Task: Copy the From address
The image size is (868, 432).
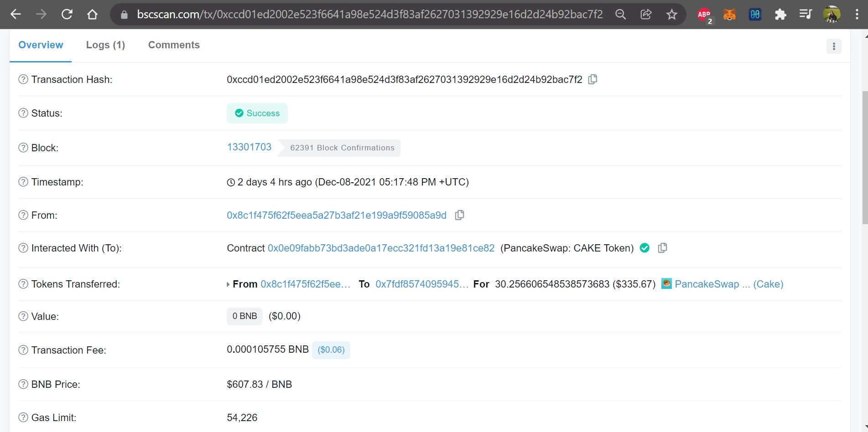Action: coord(459,215)
